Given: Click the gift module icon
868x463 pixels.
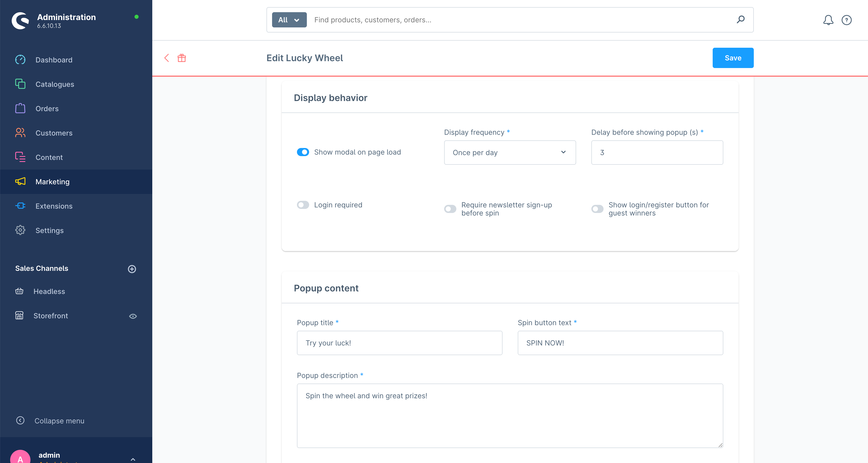Looking at the screenshot, I should [x=182, y=58].
